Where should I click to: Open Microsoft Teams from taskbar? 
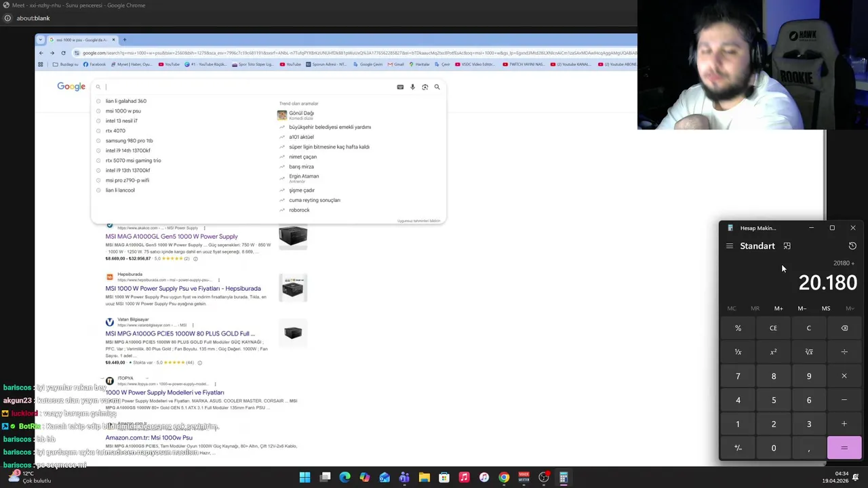(x=404, y=478)
